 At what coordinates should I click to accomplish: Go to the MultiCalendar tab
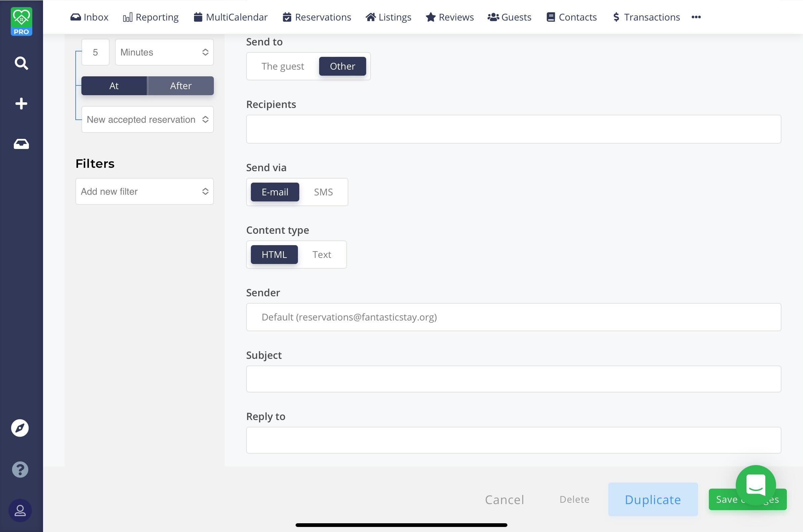231,17
